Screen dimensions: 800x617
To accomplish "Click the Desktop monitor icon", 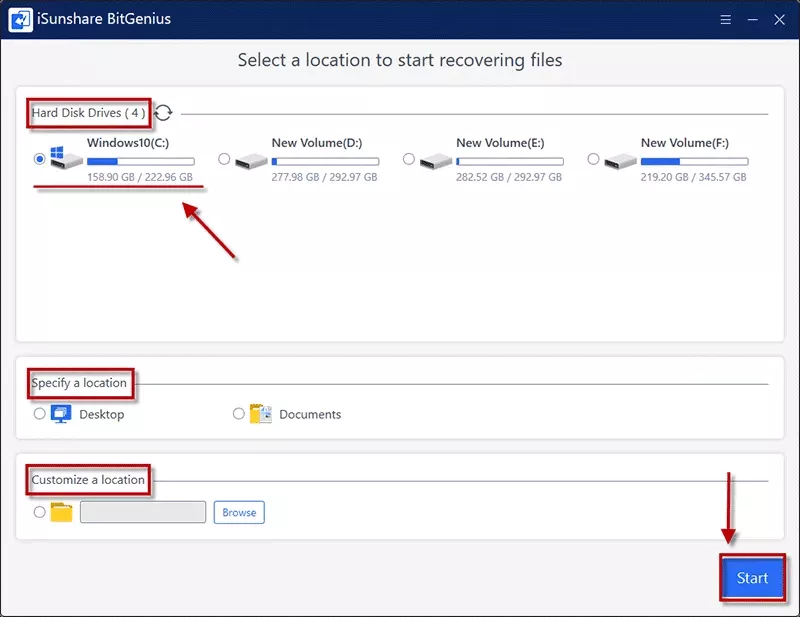I will click(61, 413).
